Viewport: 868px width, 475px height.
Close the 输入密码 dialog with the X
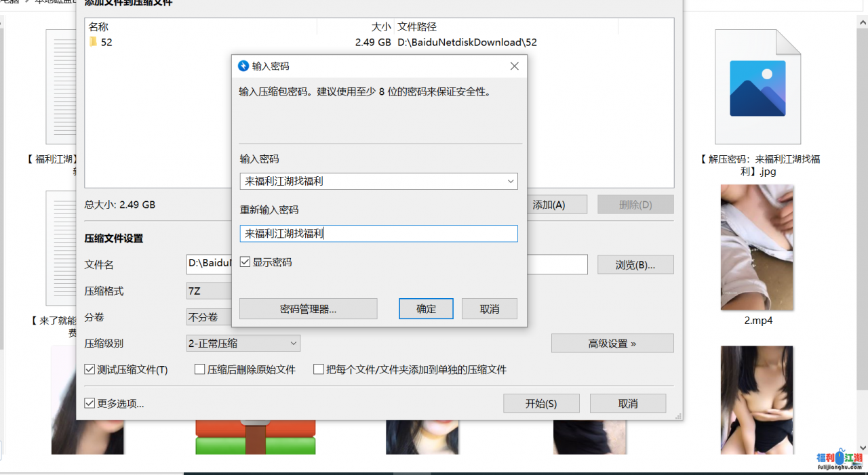(x=514, y=66)
